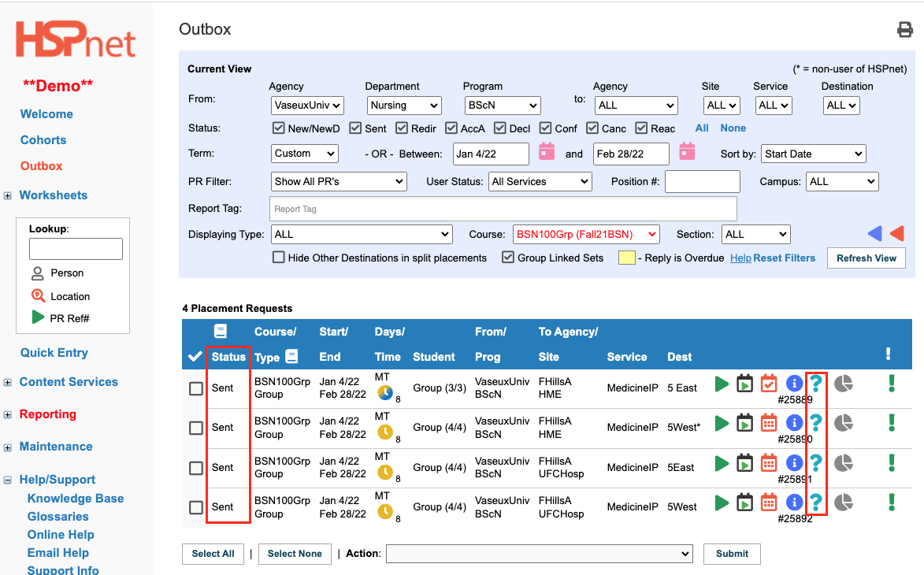This screenshot has height=575, width=924.
Task: Click Location lookup magnifier icon
Action: click(38, 295)
